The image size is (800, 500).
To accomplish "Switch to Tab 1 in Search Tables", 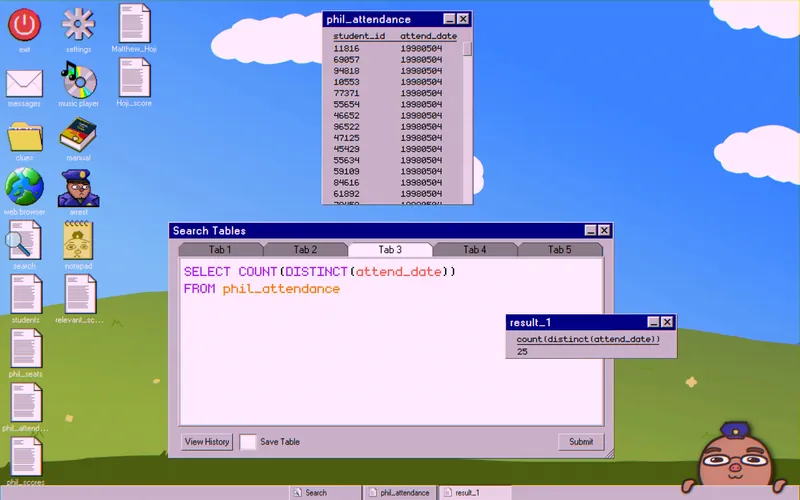I will (x=220, y=249).
